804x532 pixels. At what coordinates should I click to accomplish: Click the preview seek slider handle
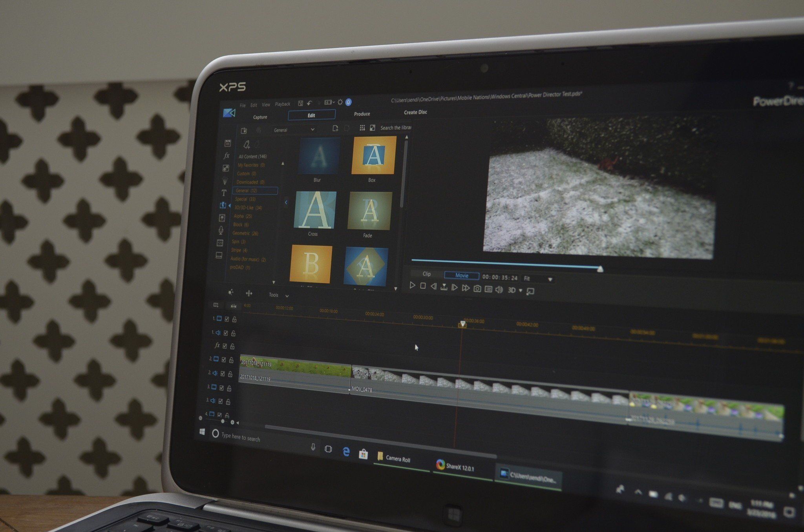600,269
